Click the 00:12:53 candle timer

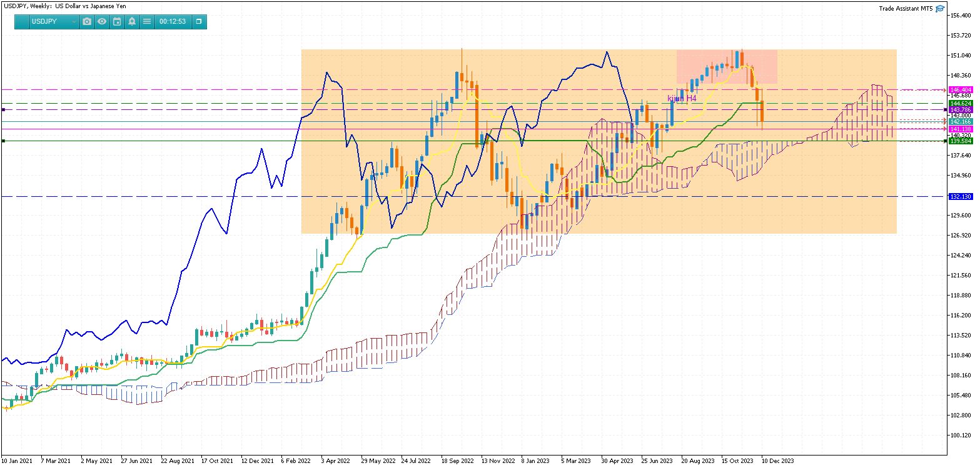(x=173, y=21)
